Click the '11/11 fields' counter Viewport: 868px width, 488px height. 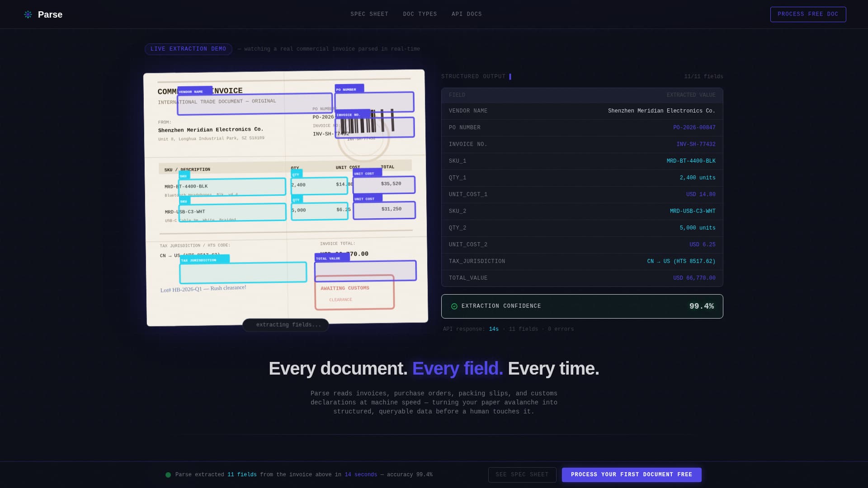[703, 77]
